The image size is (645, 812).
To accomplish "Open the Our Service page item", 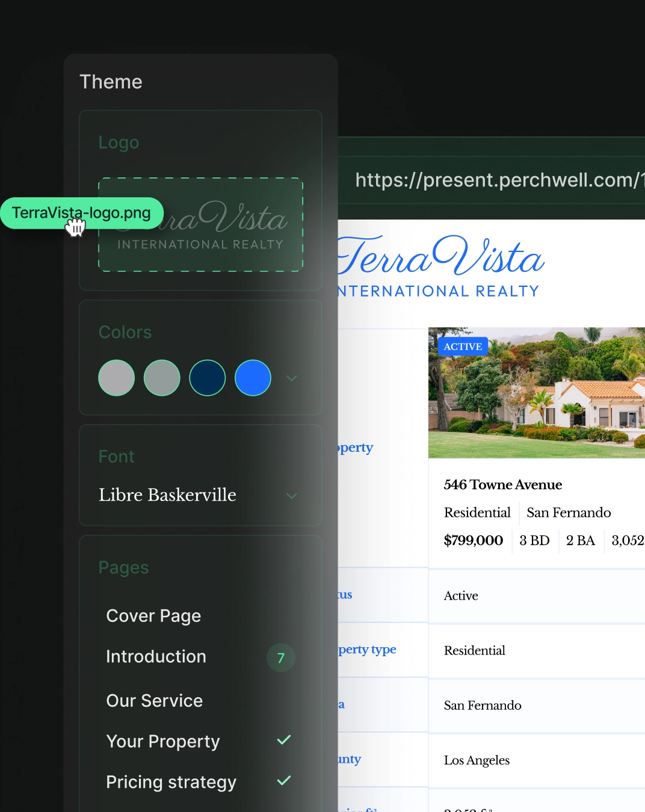I will pos(155,701).
